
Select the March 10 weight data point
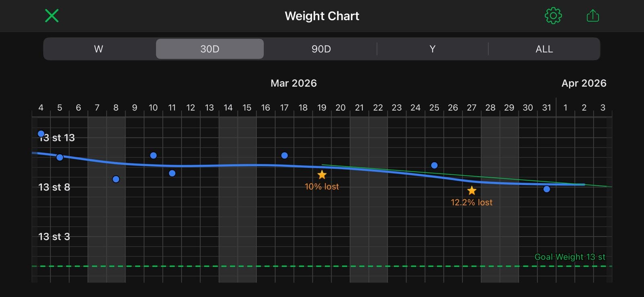(153, 156)
